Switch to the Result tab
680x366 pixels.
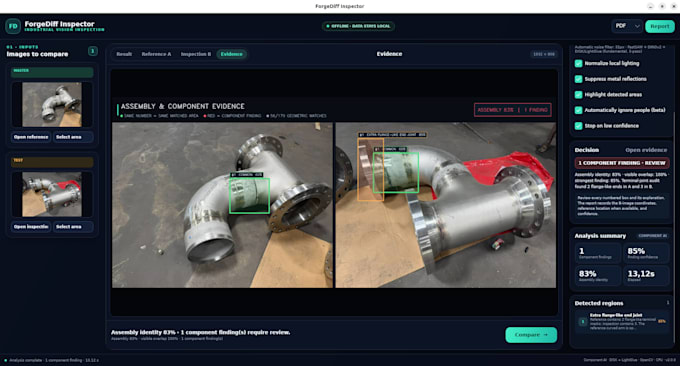(x=124, y=54)
